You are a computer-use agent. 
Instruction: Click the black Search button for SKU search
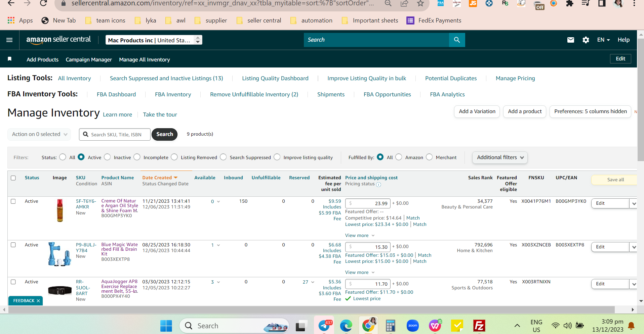click(165, 134)
